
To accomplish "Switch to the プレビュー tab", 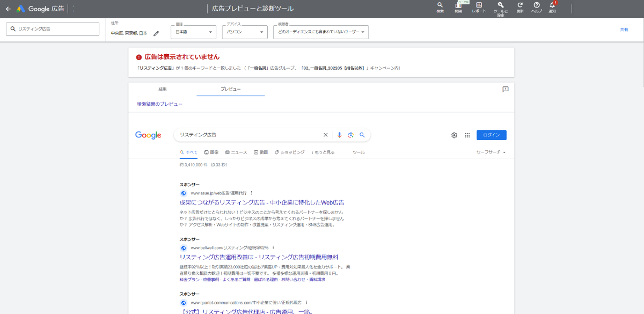I will [231, 89].
